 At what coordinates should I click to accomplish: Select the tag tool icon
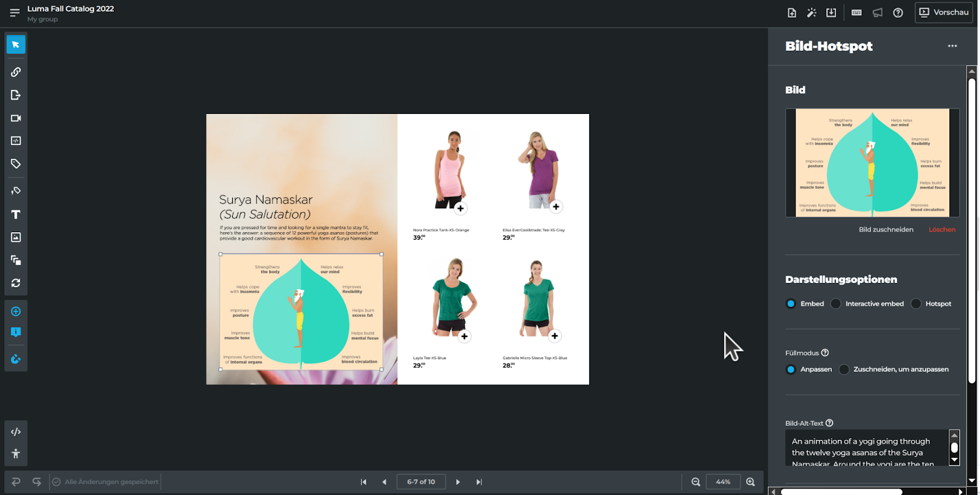tap(16, 164)
